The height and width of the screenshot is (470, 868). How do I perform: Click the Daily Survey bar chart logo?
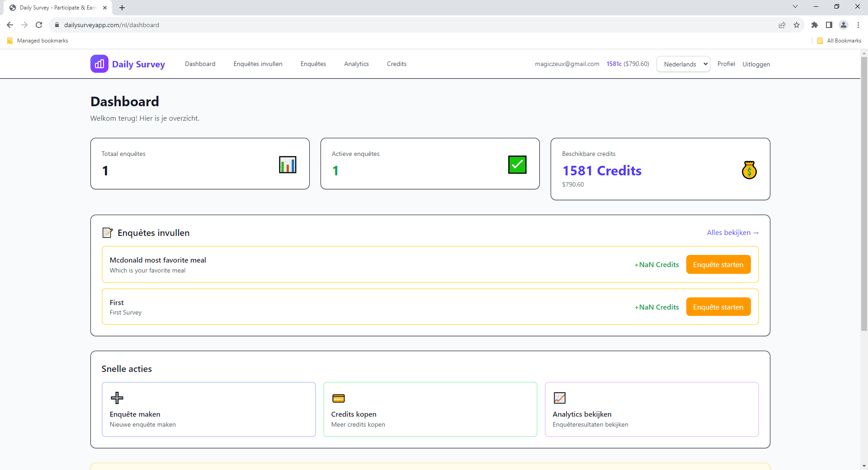click(x=99, y=64)
